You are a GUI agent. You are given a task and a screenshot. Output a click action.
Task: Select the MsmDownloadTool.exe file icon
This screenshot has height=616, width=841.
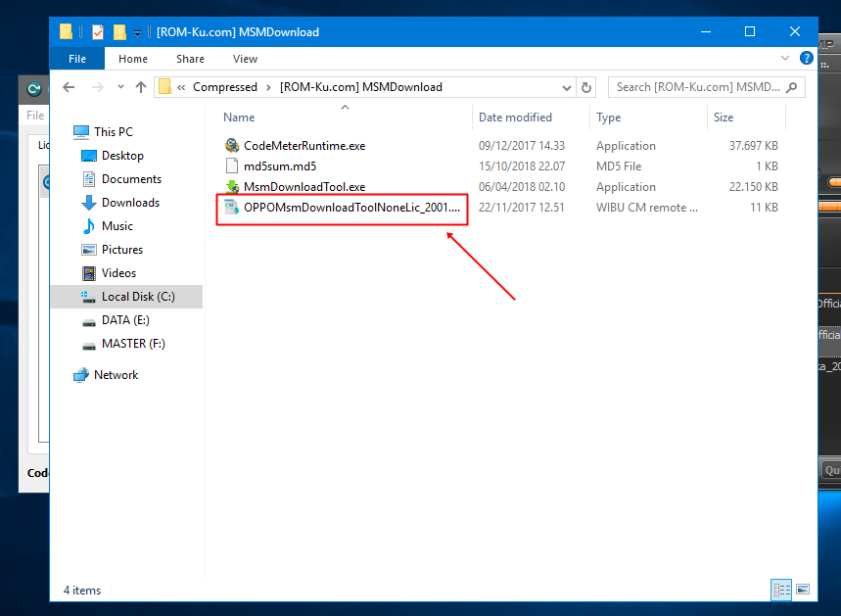click(x=232, y=187)
